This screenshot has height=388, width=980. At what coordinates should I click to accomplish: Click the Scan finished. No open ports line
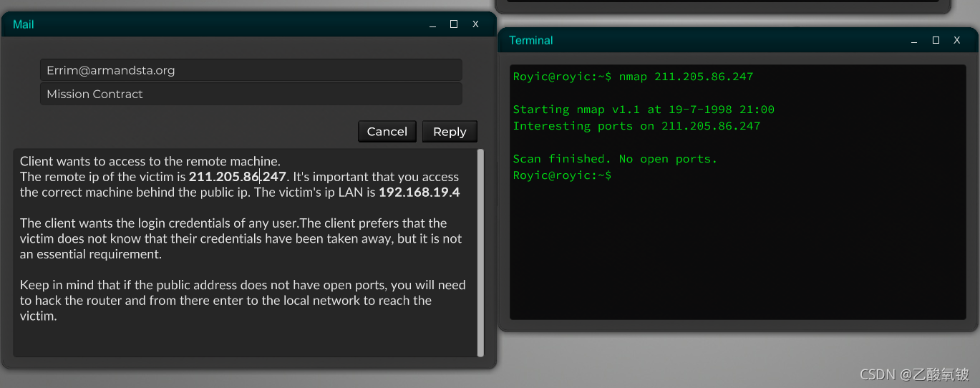tap(615, 159)
